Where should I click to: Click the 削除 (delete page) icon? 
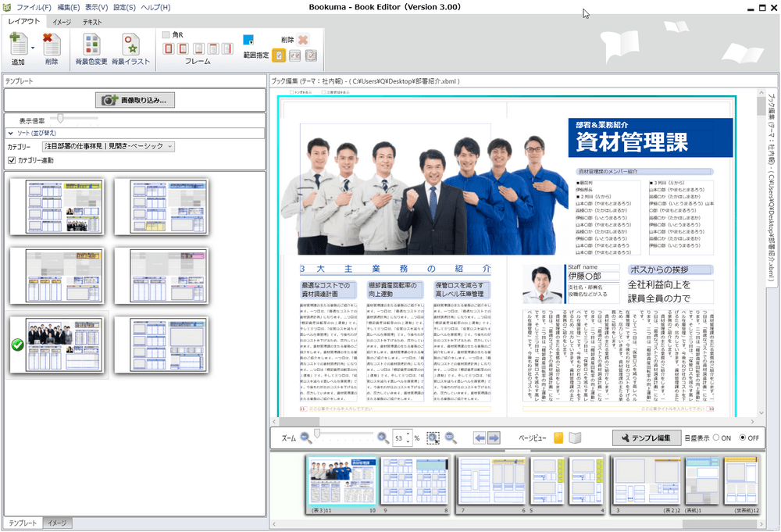click(51, 43)
